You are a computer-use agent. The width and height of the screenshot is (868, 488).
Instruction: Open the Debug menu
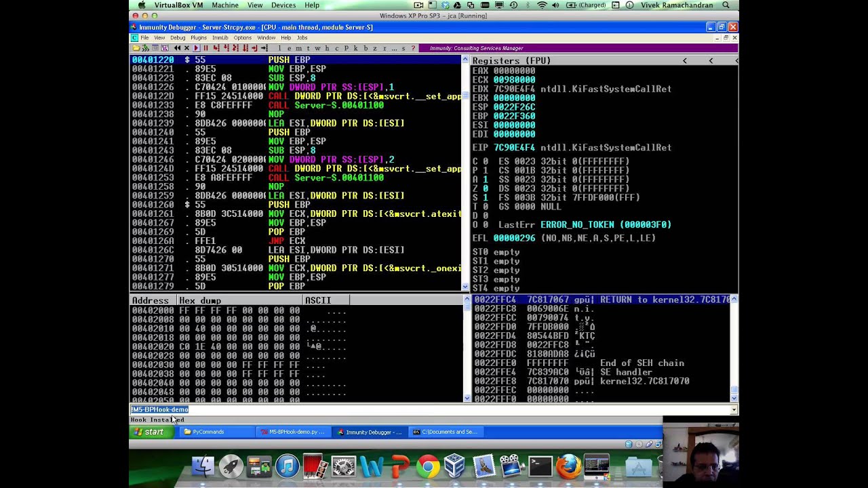[178, 38]
